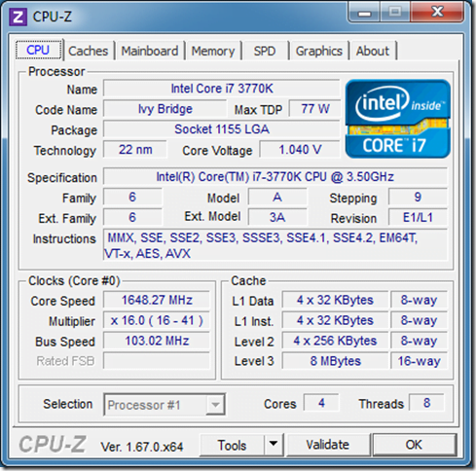Image resolution: width=476 pixels, height=471 pixels.
Task: Click the 22 nm technology value
Action: tap(135, 150)
